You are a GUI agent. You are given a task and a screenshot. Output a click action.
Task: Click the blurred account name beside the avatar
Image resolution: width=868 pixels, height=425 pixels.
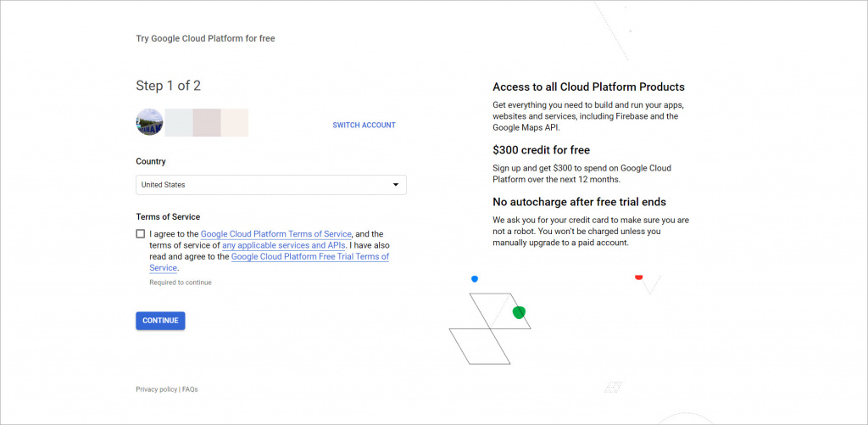pos(206,122)
